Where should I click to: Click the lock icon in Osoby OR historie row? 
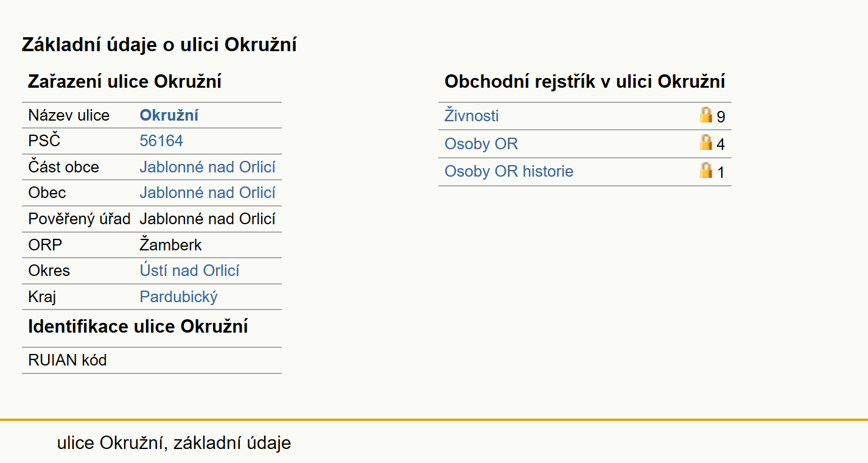click(x=706, y=171)
